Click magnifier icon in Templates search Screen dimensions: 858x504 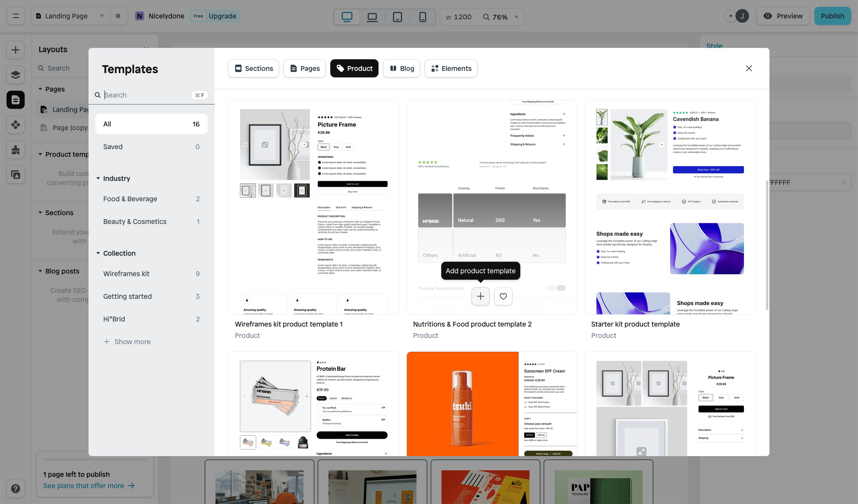[x=98, y=95]
